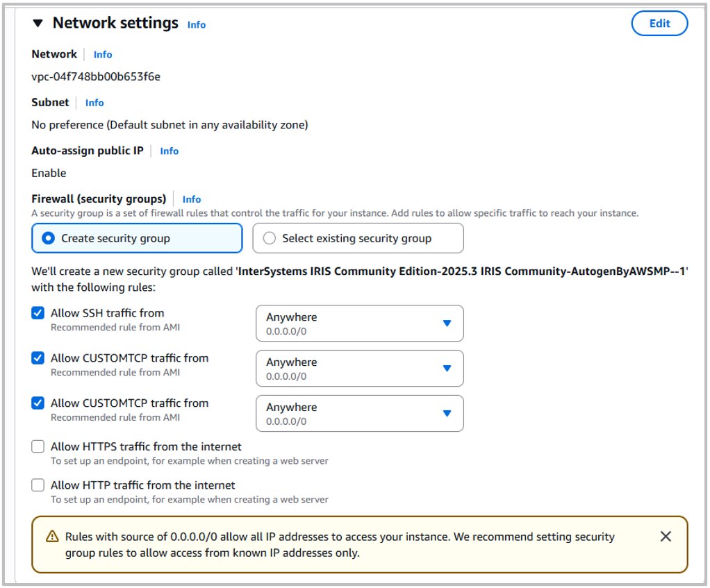710x588 pixels.
Task: Open the Anywhere dropdown for SSH traffic
Action: click(x=359, y=323)
